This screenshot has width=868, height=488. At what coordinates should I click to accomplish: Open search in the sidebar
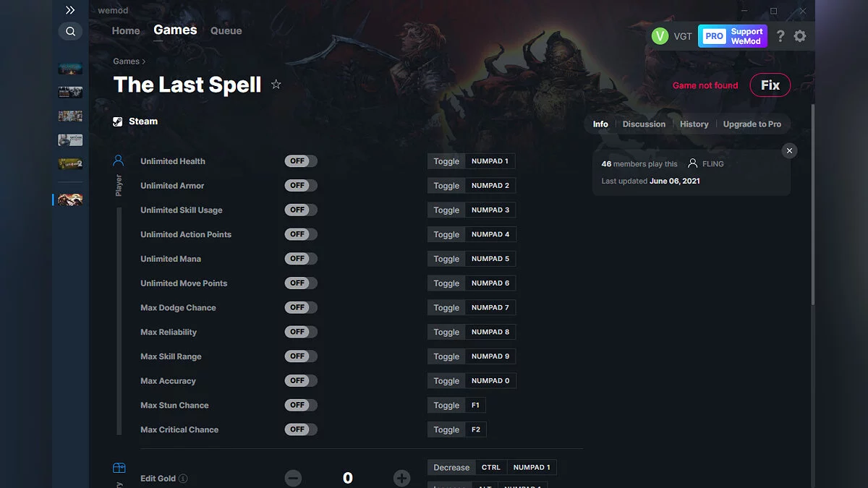point(70,31)
